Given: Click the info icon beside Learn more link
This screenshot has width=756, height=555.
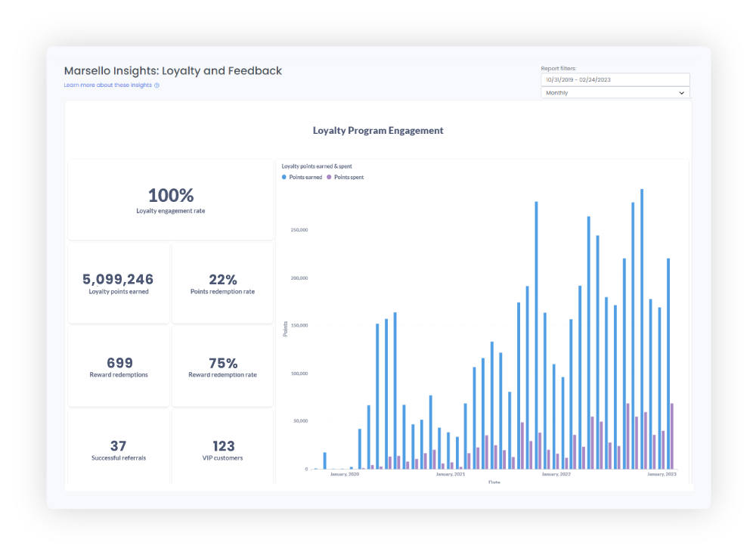Looking at the screenshot, I should pyautogui.click(x=156, y=85).
